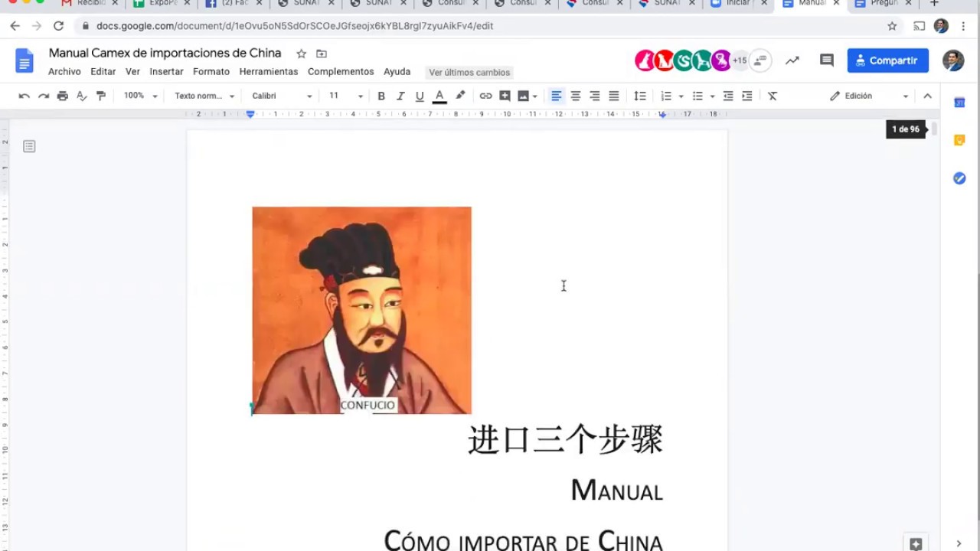
Task: Toggle bold formatting
Action: [x=381, y=96]
